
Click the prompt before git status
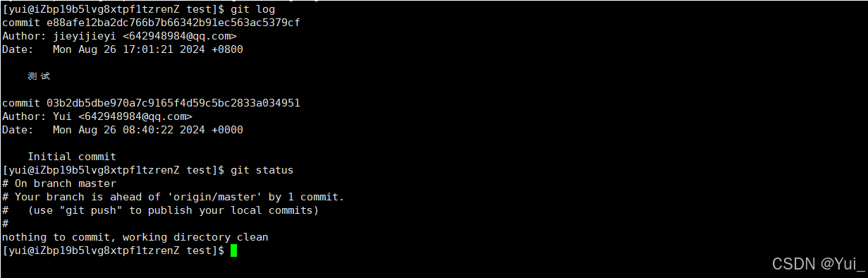click(114, 170)
